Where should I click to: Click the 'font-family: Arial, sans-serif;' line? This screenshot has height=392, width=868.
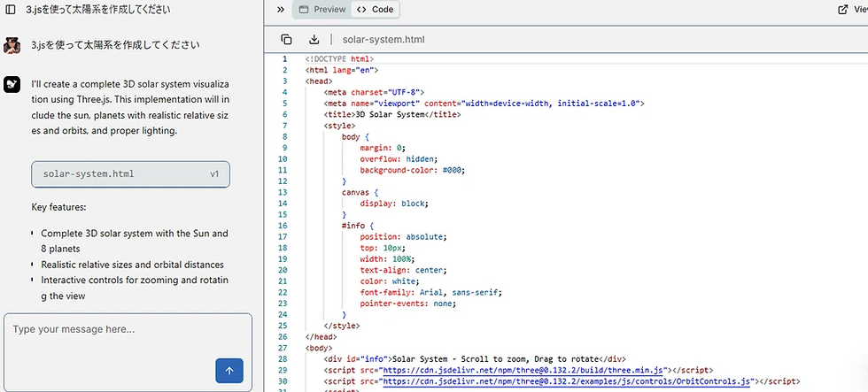pos(430,293)
